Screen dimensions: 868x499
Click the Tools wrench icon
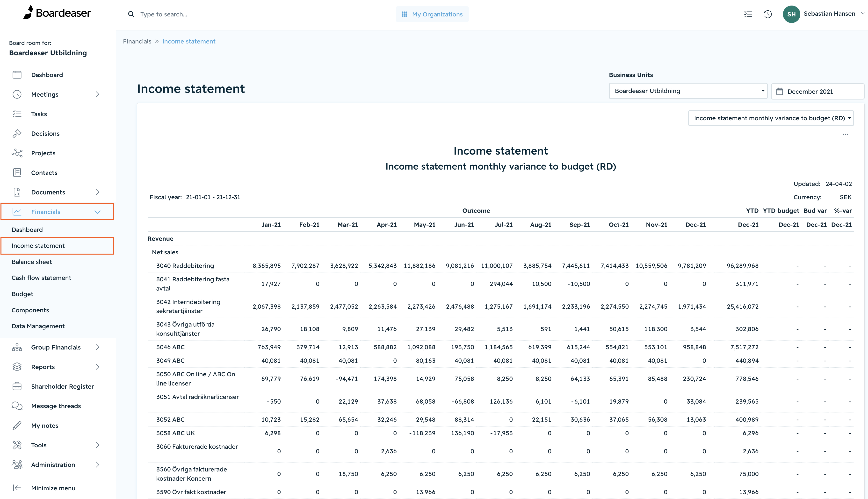pos(17,445)
